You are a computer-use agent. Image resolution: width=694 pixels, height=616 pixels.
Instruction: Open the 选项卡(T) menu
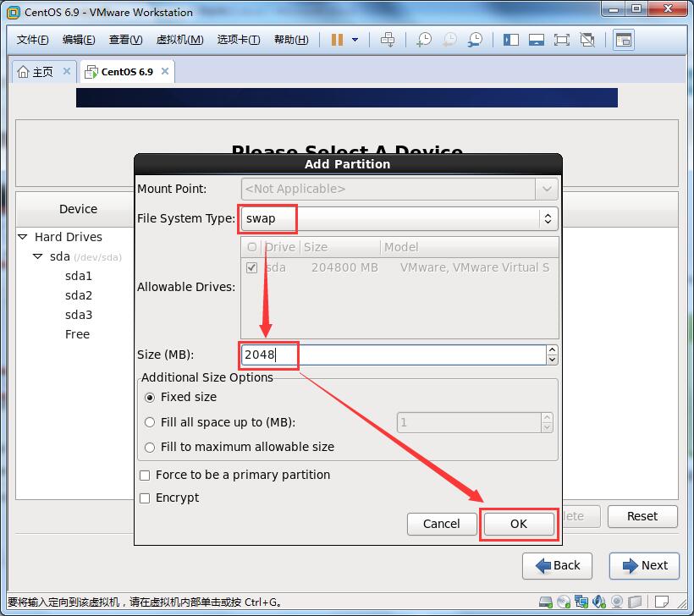pyautogui.click(x=239, y=40)
